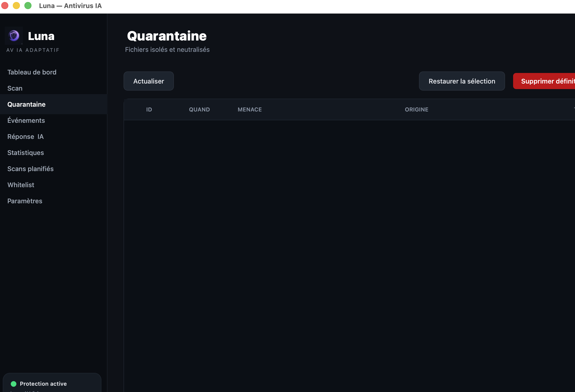Click the 'Fichiers isolés et neutralisés' subtitle
The height and width of the screenshot is (392, 575).
click(167, 50)
